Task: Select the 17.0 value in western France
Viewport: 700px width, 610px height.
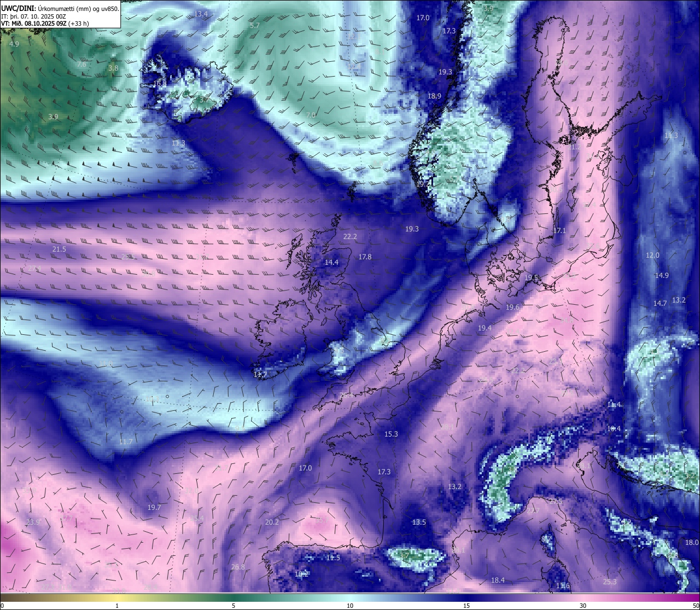Action: coord(305,468)
